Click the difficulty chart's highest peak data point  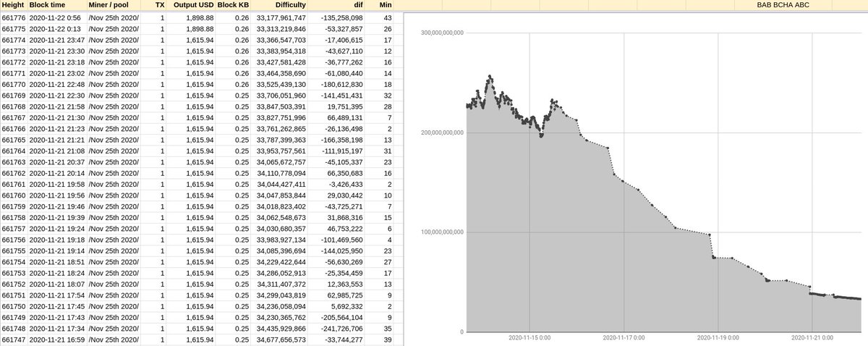[490, 75]
